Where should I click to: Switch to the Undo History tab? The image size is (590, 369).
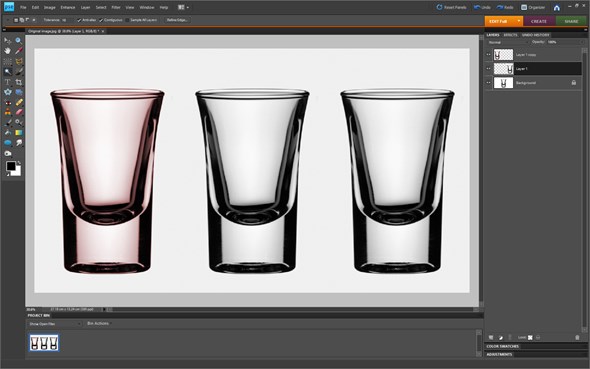point(535,35)
